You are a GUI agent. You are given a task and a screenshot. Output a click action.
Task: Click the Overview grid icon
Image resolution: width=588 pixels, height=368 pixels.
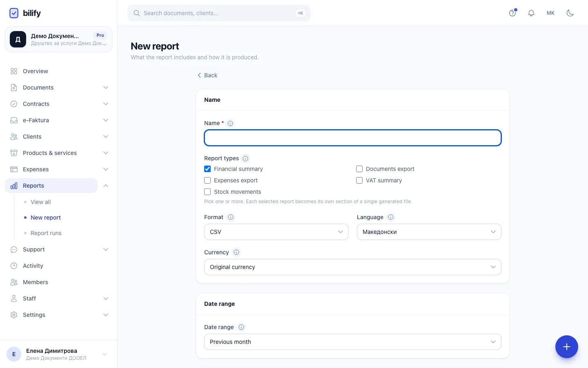(14, 71)
